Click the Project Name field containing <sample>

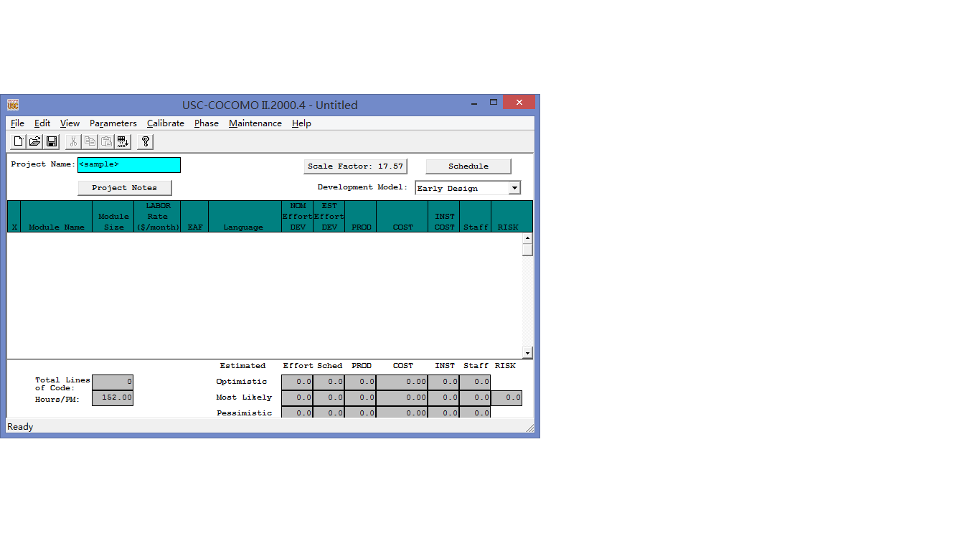click(129, 165)
